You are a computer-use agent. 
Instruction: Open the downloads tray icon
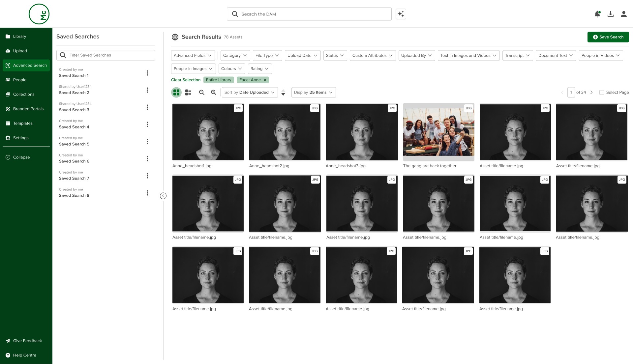tap(610, 14)
